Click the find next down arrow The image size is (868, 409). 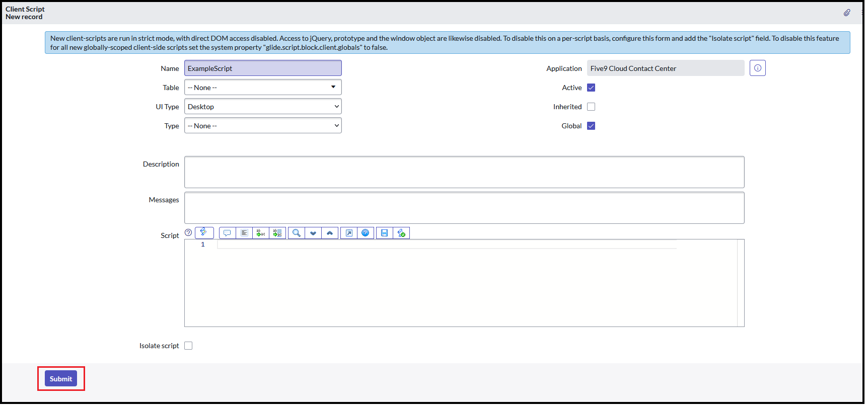[x=313, y=233]
